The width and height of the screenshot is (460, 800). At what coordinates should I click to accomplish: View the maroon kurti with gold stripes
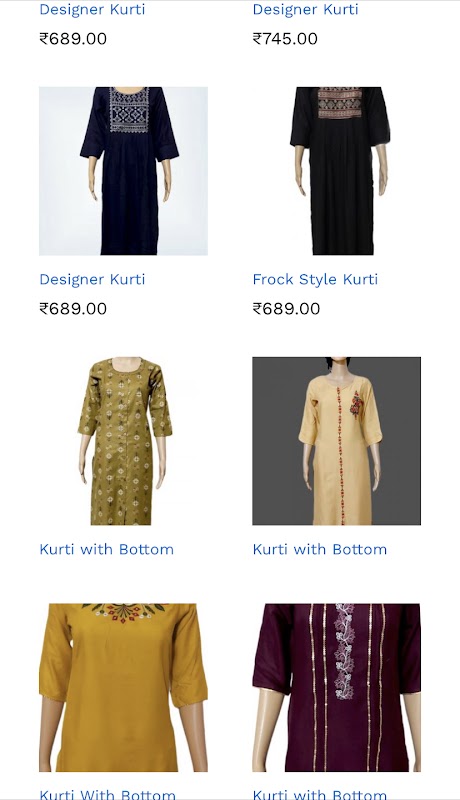pyautogui.click(x=337, y=687)
